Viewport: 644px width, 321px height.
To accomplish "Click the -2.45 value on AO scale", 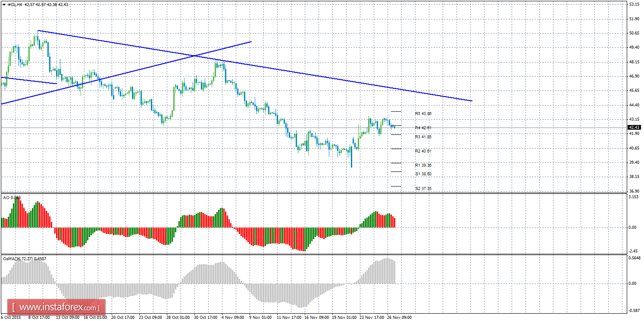I will 634,251.
